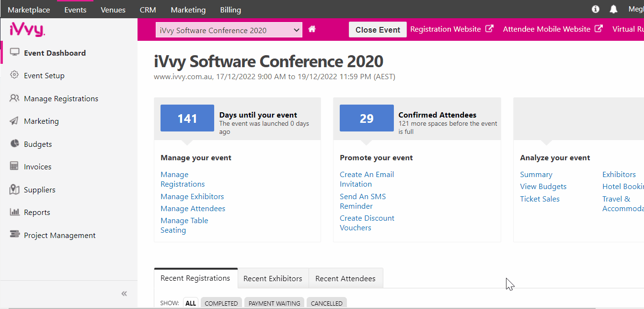The image size is (644, 309).
Task: Click the Event Dashboard monitor icon
Action: click(14, 52)
